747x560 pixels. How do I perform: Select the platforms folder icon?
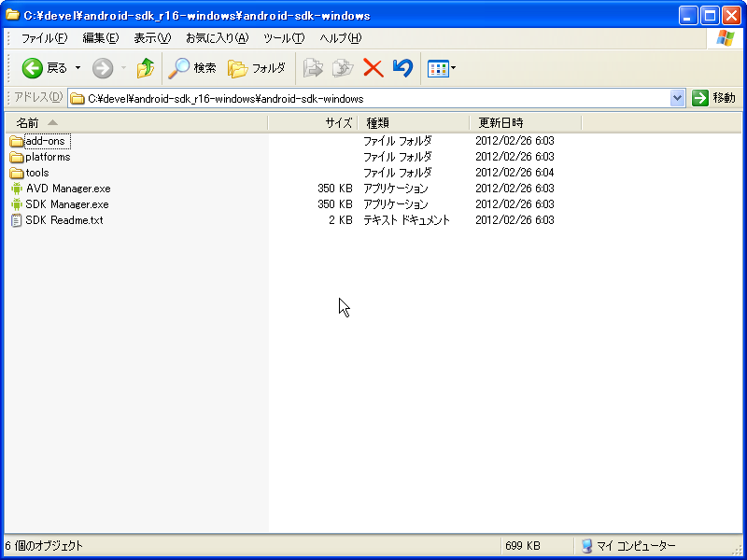point(17,157)
